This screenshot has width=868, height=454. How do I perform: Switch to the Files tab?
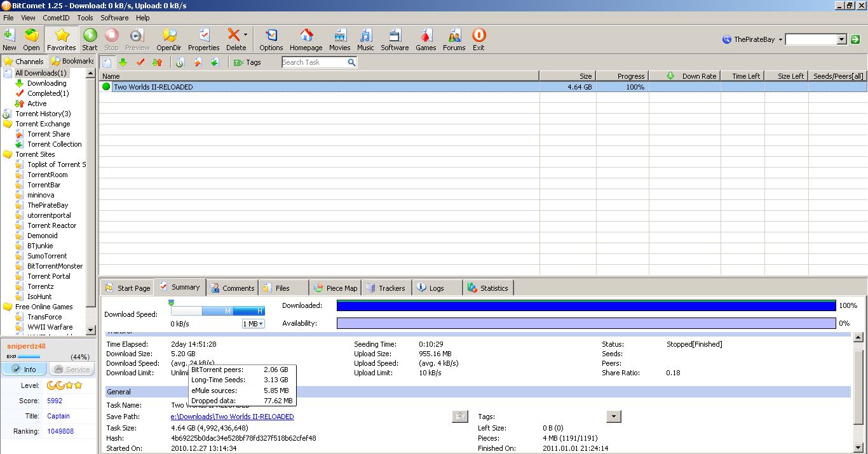(x=283, y=288)
